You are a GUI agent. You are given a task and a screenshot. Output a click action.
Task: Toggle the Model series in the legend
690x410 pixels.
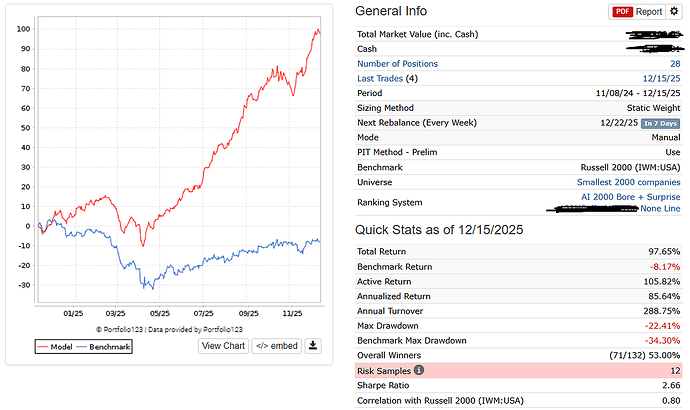[x=55, y=347]
